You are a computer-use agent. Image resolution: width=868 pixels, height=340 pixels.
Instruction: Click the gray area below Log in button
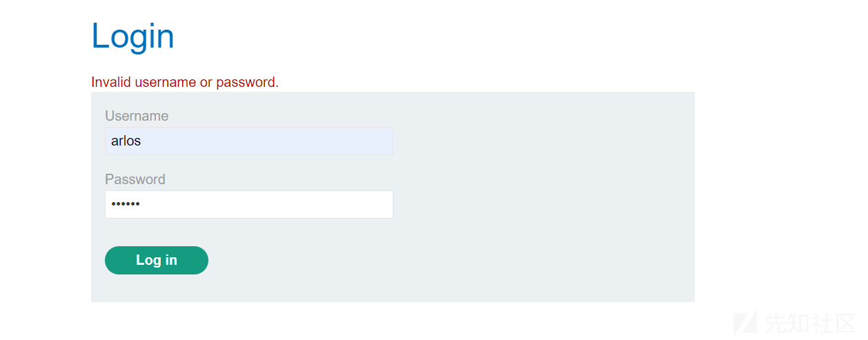(157, 288)
